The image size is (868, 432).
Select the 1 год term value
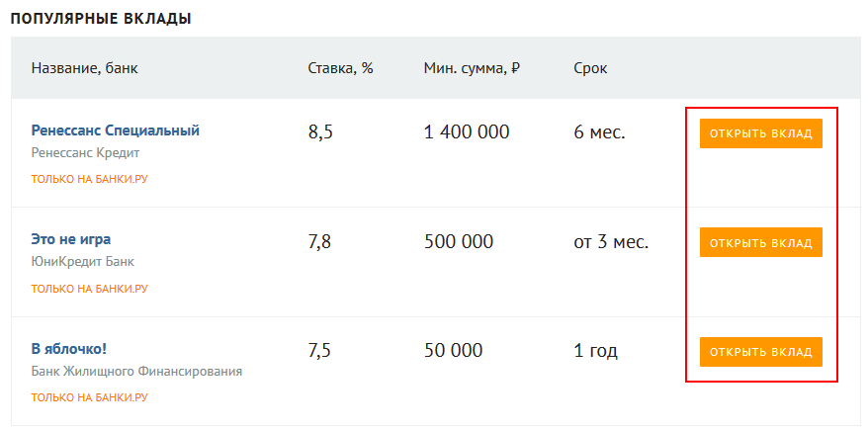click(596, 351)
